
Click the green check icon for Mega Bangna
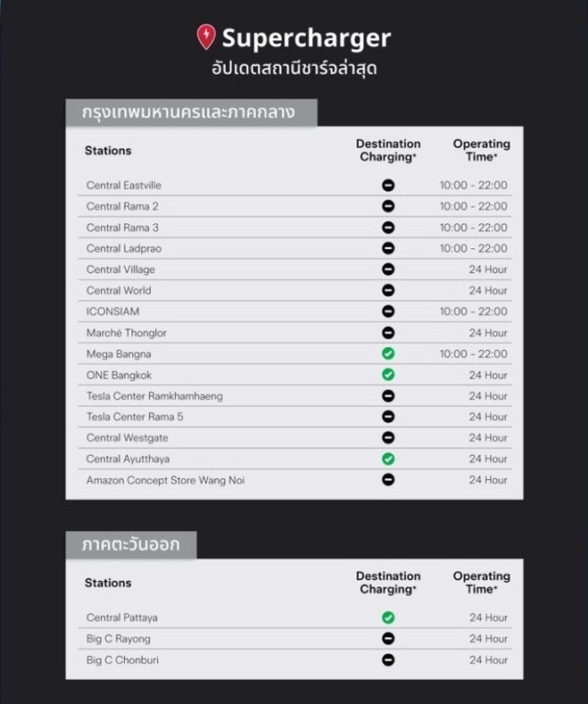pos(388,354)
